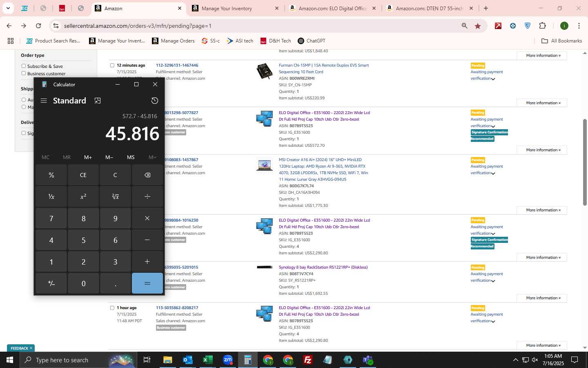The height and width of the screenshot is (368, 588).
Task: Open Manage Orders bookmark
Action: click(x=173, y=41)
